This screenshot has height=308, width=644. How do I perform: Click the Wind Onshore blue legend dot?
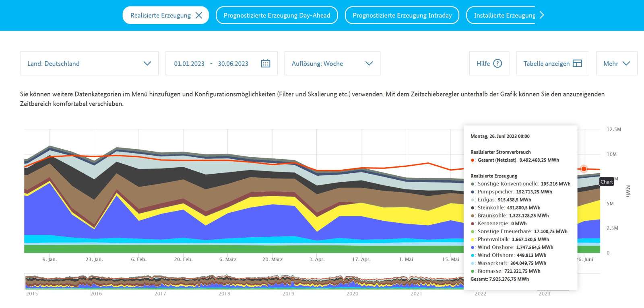473,248
